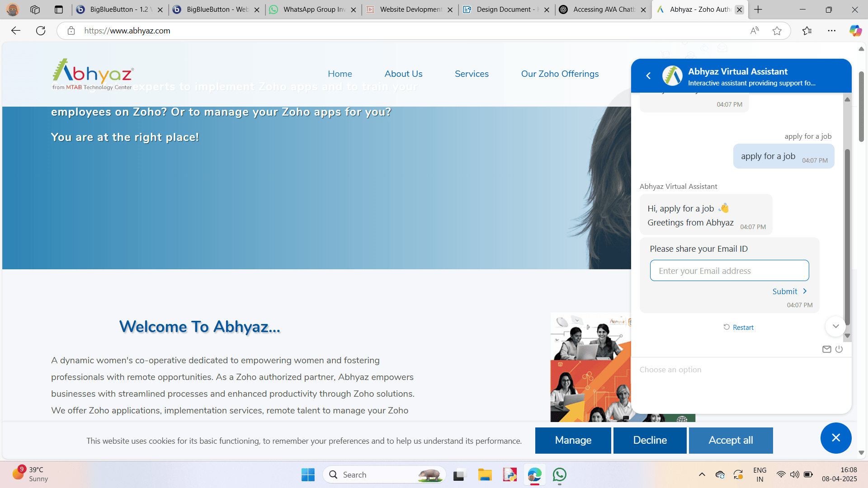Submit the email address in chat

pyautogui.click(x=790, y=291)
